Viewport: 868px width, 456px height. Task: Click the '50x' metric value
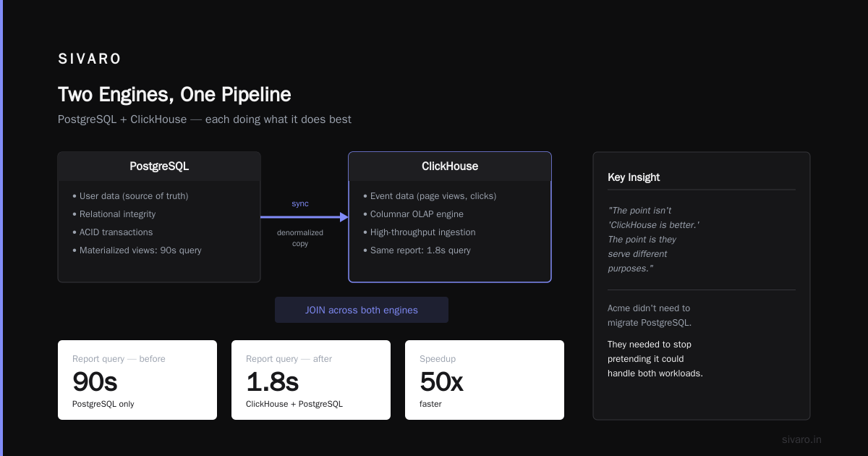point(441,381)
